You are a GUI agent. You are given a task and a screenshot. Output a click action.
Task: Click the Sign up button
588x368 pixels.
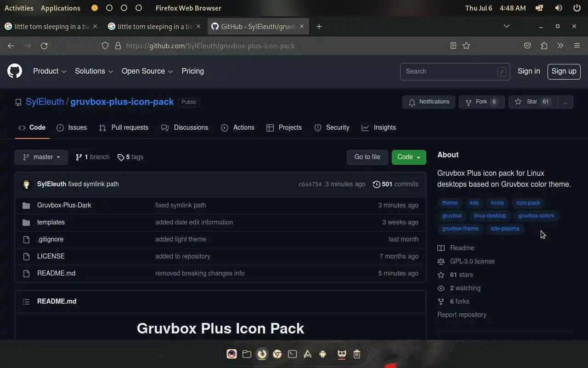click(x=564, y=71)
